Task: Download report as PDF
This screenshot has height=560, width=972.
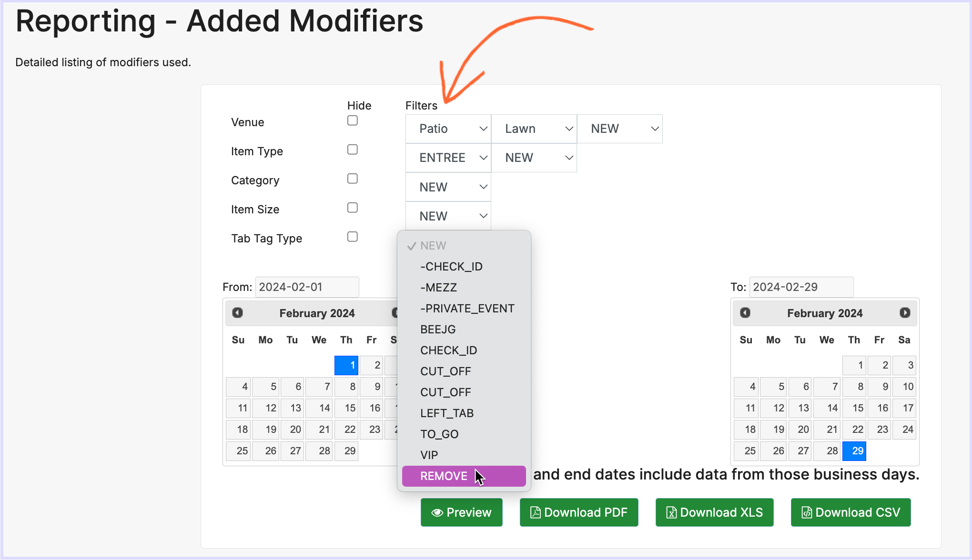Action: 578,512
